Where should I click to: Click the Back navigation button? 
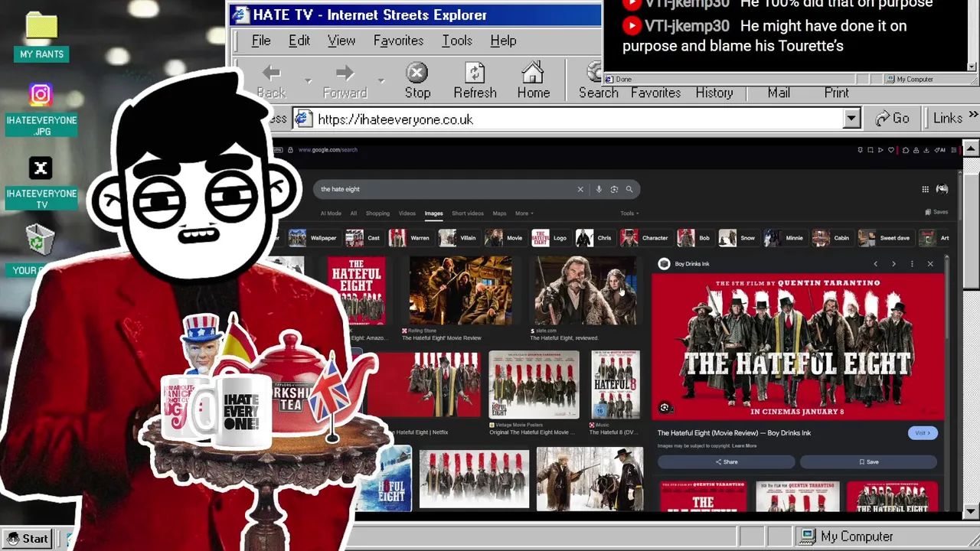pyautogui.click(x=271, y=81)
